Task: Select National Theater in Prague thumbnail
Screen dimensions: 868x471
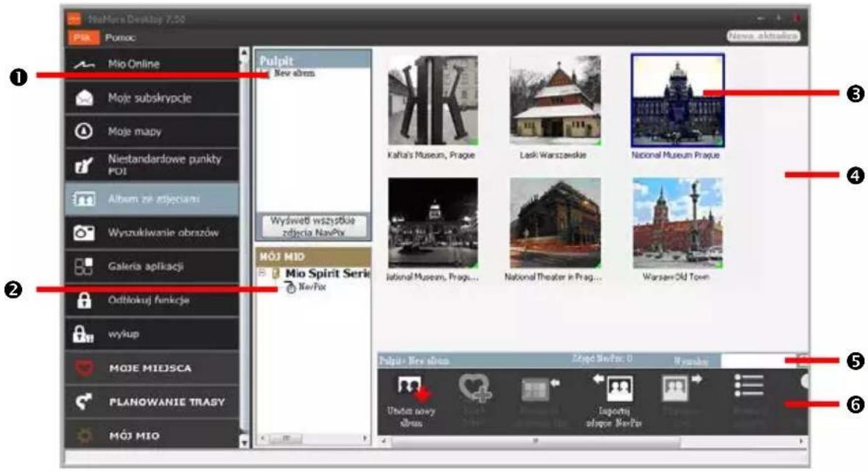Action: pyautogui.click(x=556, y=223)
